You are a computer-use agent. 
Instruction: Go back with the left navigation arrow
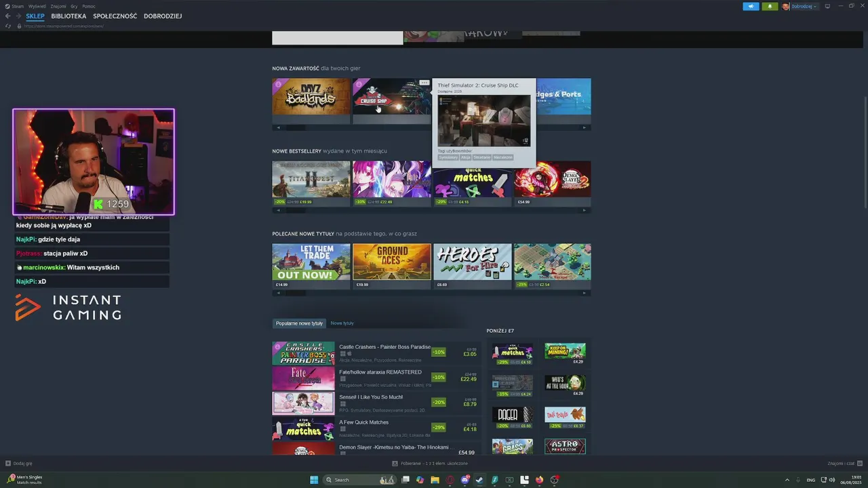coord(8,16)
